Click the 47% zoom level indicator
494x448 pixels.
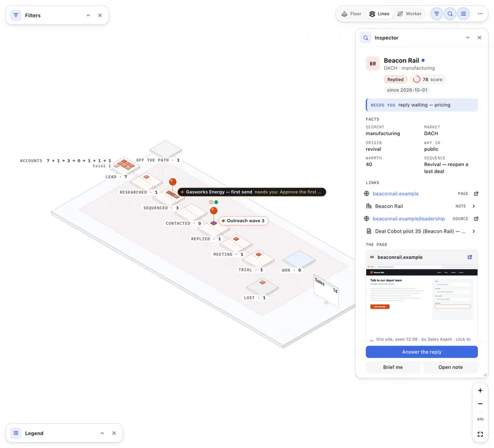tap(480, 420)
